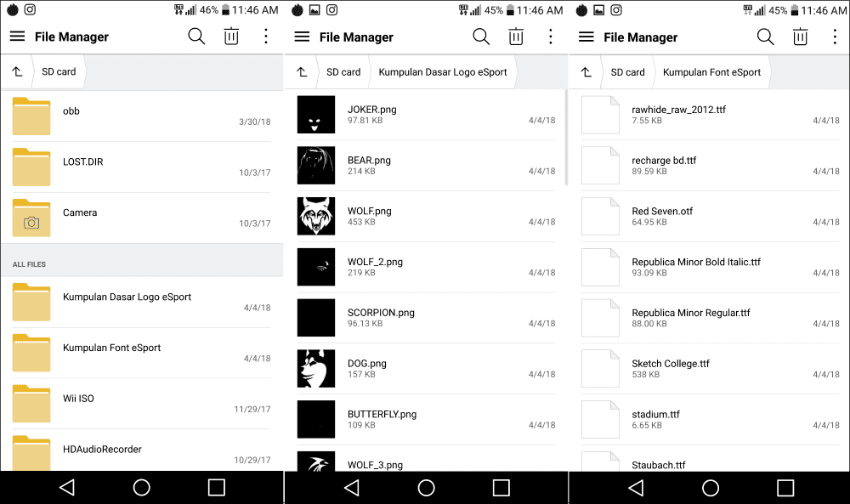This screenshot has width=850, height=504.
Task: Open the Camera folder
Action: pyautogui.click(x=141, y=218)
